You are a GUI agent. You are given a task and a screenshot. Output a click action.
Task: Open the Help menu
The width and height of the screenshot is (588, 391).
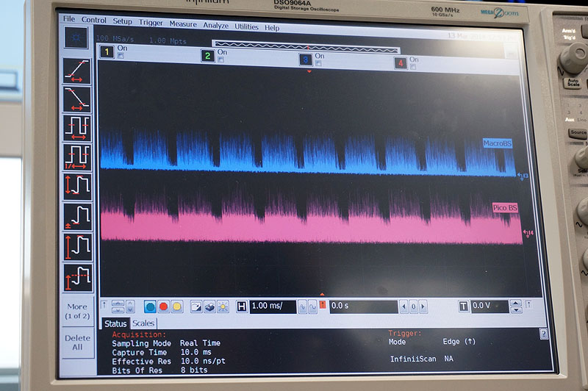pos(272,28)
